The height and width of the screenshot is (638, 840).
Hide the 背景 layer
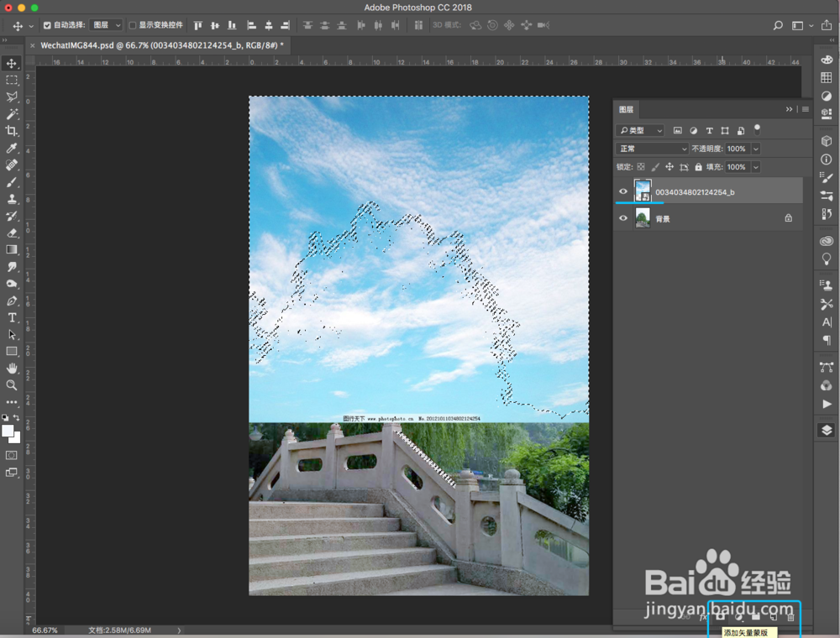[622, 217]
